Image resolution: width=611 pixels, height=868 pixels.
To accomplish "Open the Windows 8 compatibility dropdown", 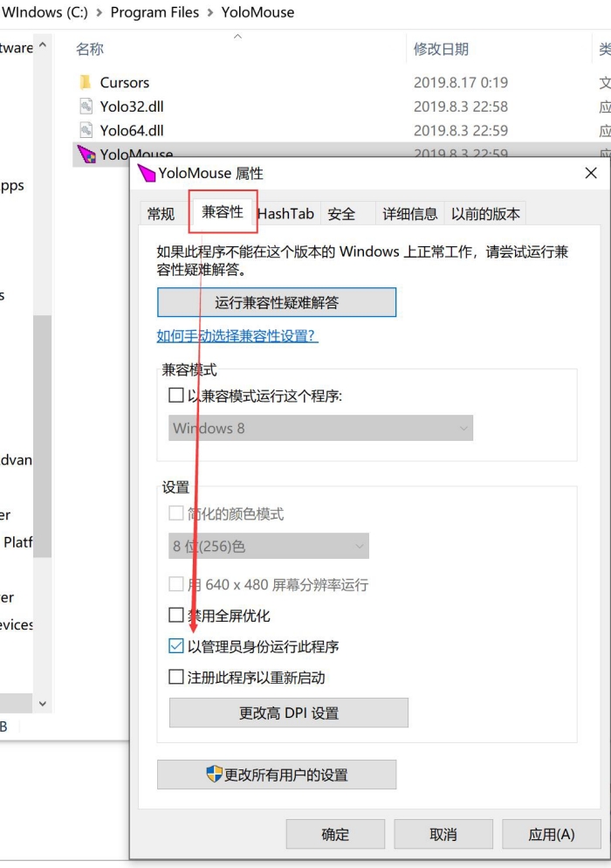I will (320, 428).
